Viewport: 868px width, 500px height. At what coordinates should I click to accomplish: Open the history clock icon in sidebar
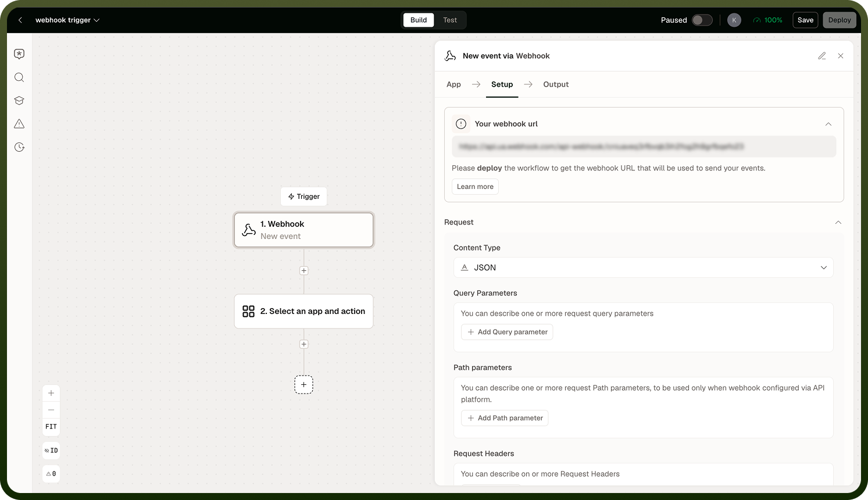tap(19, 147)
